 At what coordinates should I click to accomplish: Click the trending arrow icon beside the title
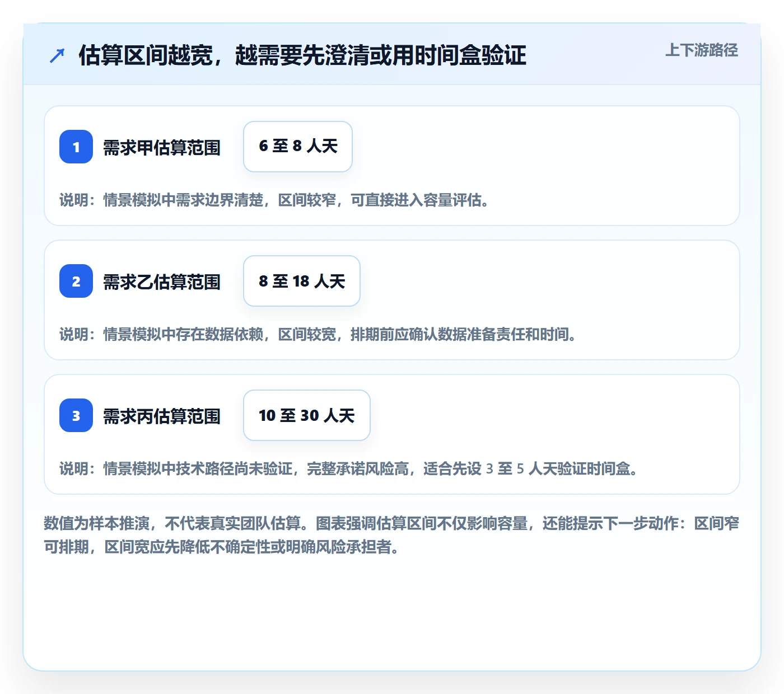[x=57, y=55]
